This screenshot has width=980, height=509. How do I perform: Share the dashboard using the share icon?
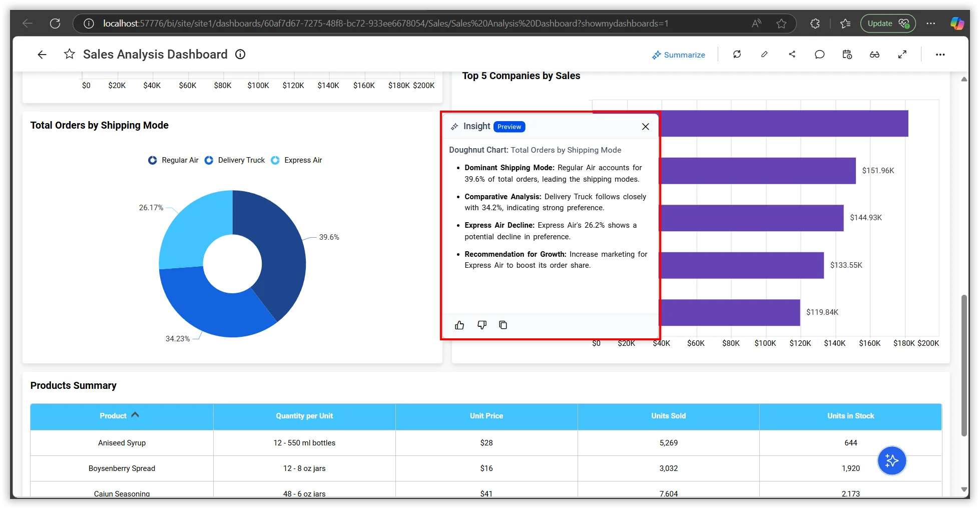(x=792, y=55)
